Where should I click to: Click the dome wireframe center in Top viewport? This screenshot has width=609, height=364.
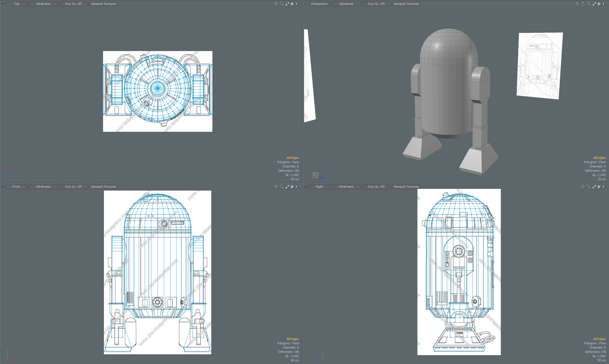coord(157,88)
